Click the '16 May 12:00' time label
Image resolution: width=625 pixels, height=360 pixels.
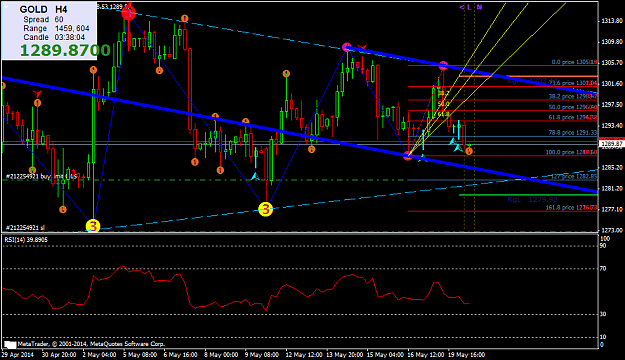pos(426,354)
